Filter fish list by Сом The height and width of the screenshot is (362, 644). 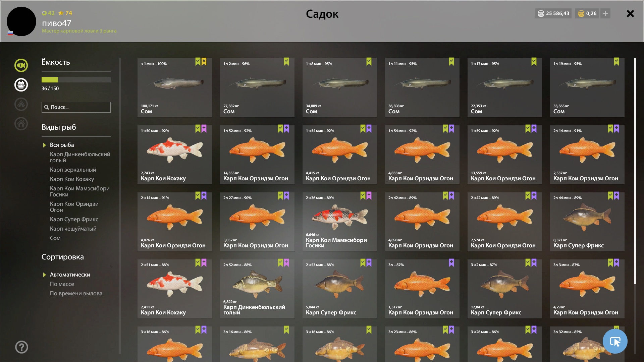pos(55,238)
